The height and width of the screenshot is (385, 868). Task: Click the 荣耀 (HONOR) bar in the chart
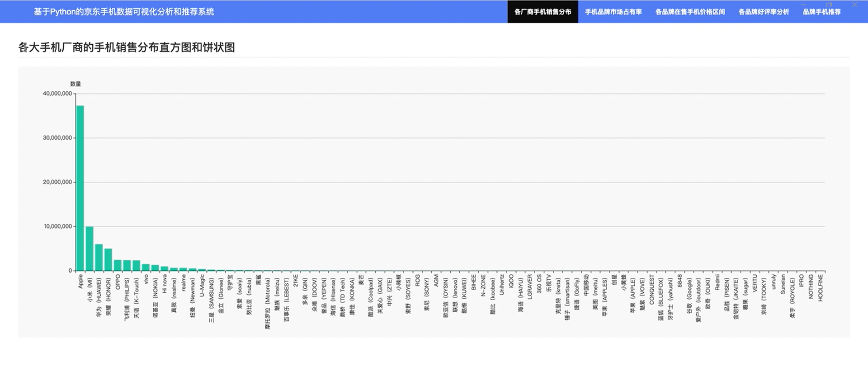pyautogui.click(x=108, y=259)
